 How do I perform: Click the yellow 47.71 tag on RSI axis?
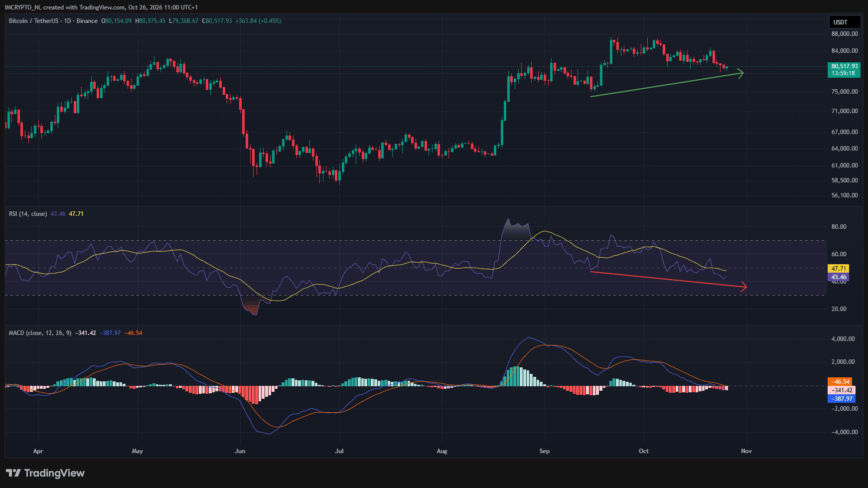pyautogui.click(x=838, y=269)
